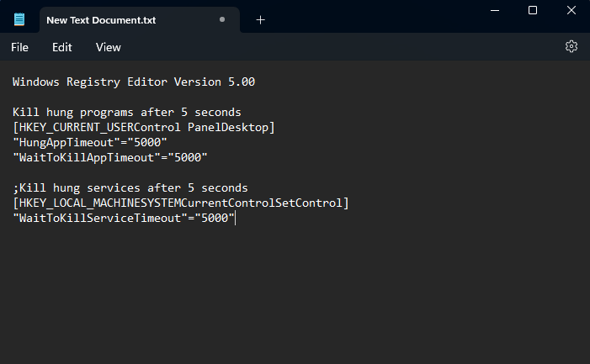Minimize the Notepad window
Viewport: 590px width, 364px height.
[494, 10]
